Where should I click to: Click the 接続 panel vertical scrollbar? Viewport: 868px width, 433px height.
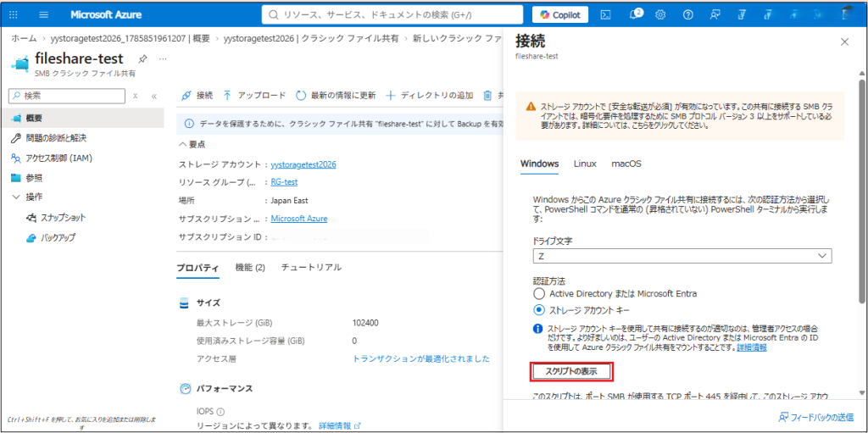point(862,191)
